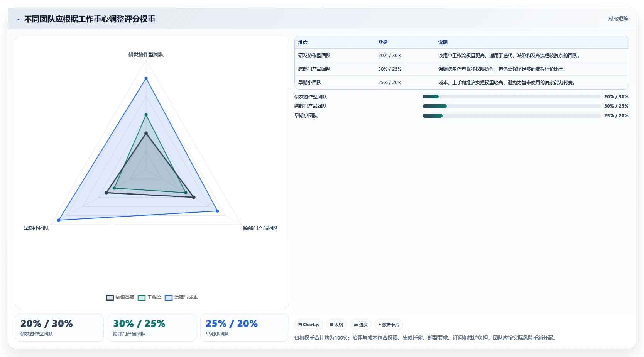Click the 早期小团队 radar axis label
The width and height of the screenshot is (644, 357).
pyautogui.click(x=37, y=228)
